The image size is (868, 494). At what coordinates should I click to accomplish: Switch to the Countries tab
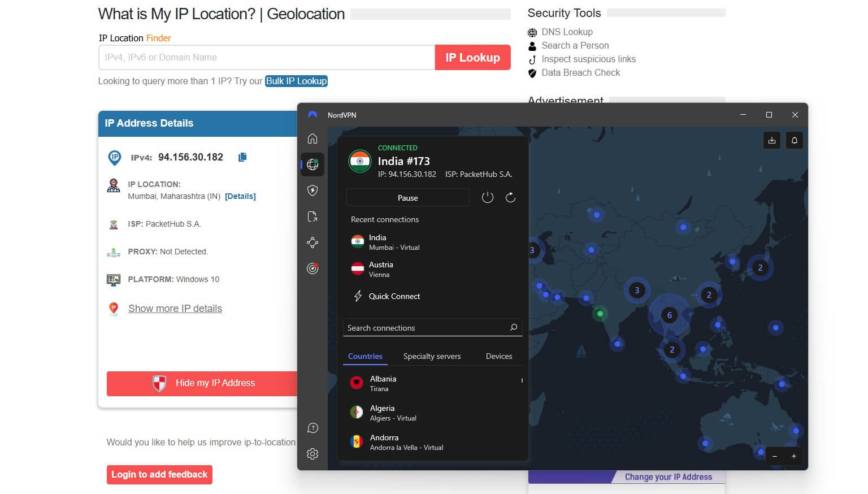(x=365, y=356)
